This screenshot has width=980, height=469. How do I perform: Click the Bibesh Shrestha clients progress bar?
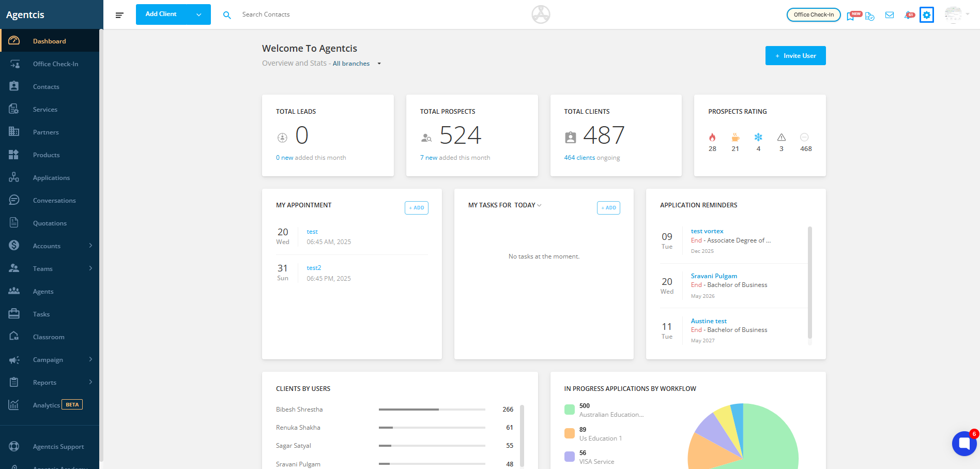[432, 410]
